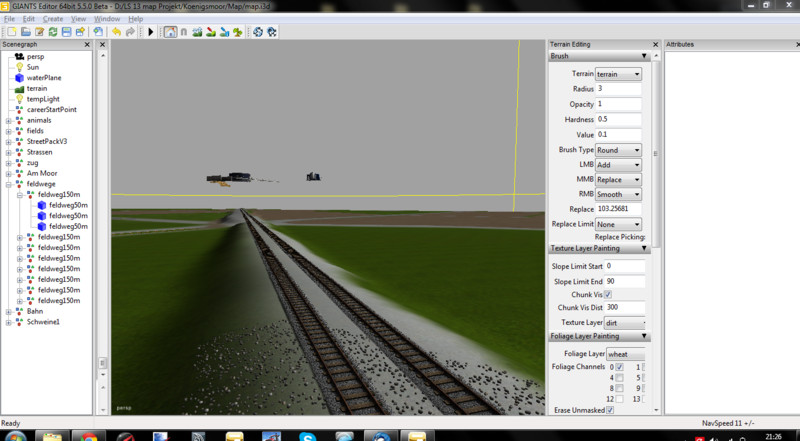Collapse the feldwege tree node
800x441 pixels.
(x=9, y=184)
